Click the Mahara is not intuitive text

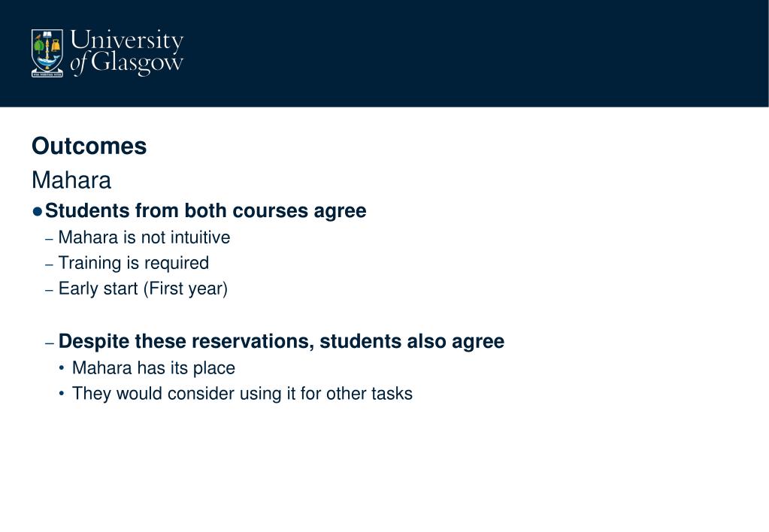point(144,237)
